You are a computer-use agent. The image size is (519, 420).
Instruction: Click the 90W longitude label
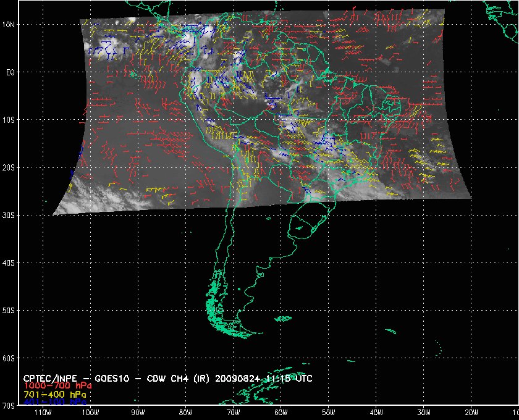coord(138,411)
